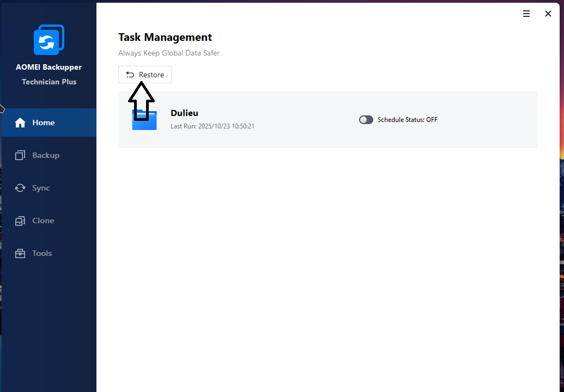This screenshot has height=392, width=564.
Task: Select the Clone text in sidebar
Action: point(43,220)
